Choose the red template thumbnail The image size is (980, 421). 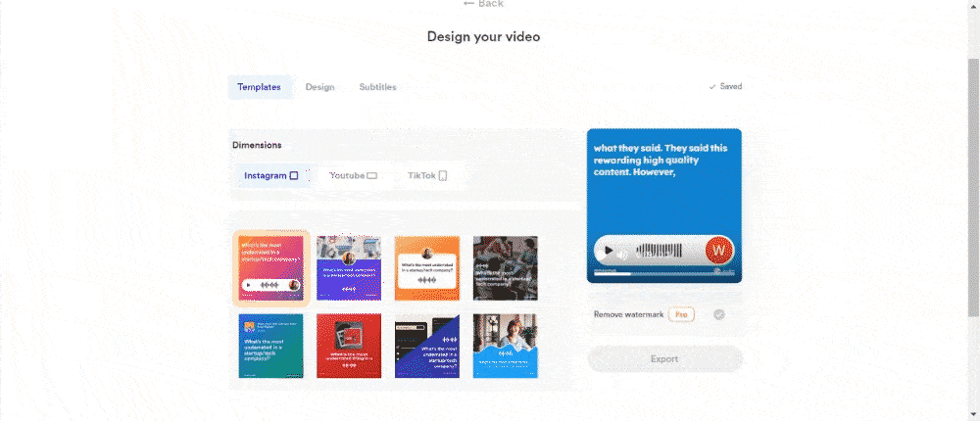(349, 346)
